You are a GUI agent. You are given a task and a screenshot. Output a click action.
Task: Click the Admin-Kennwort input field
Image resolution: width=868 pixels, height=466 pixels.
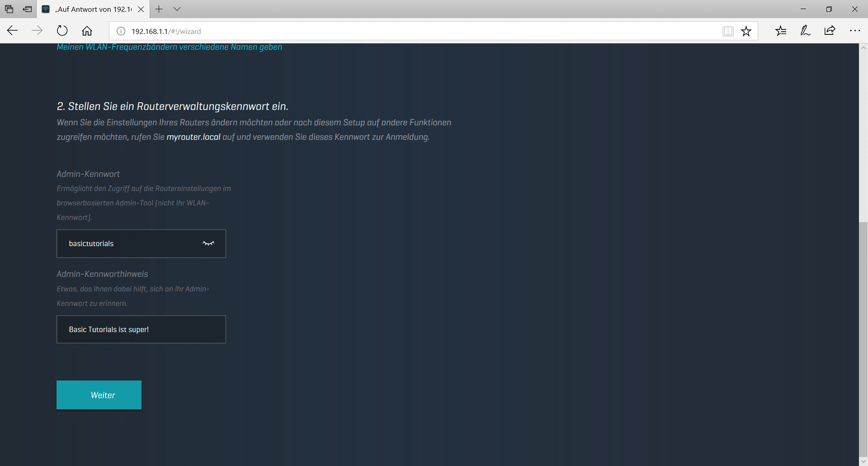tap(131, 243)
